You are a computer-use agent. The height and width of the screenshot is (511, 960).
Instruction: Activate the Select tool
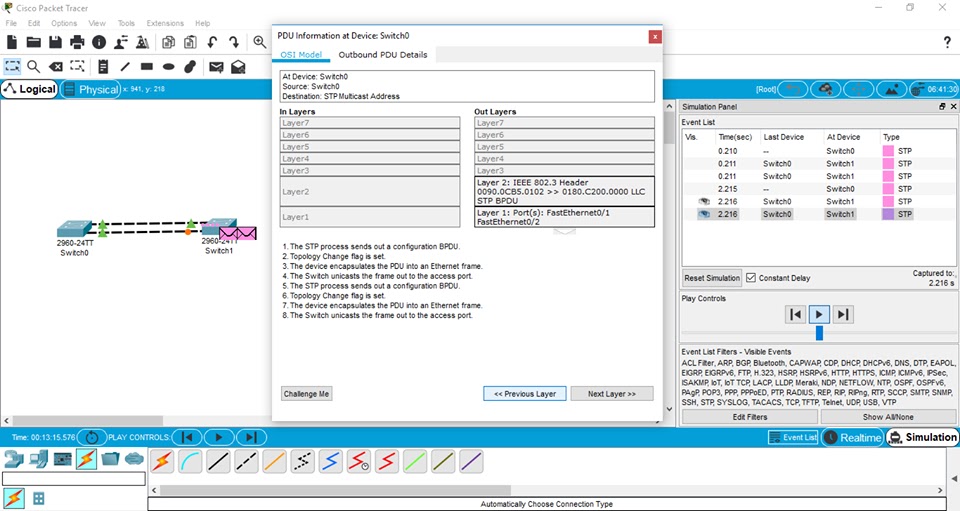[12, 66]
